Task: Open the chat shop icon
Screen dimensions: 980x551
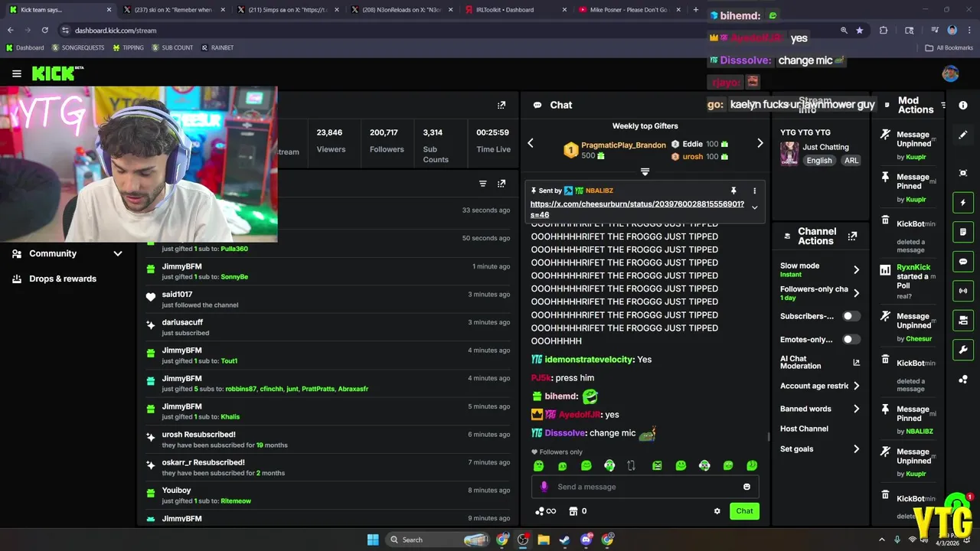Action: (573, 511)
